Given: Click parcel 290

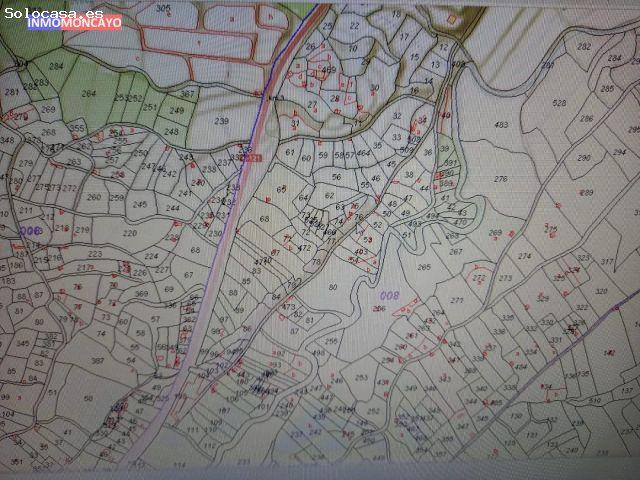Looking at the screenshot, I should 584,158.
